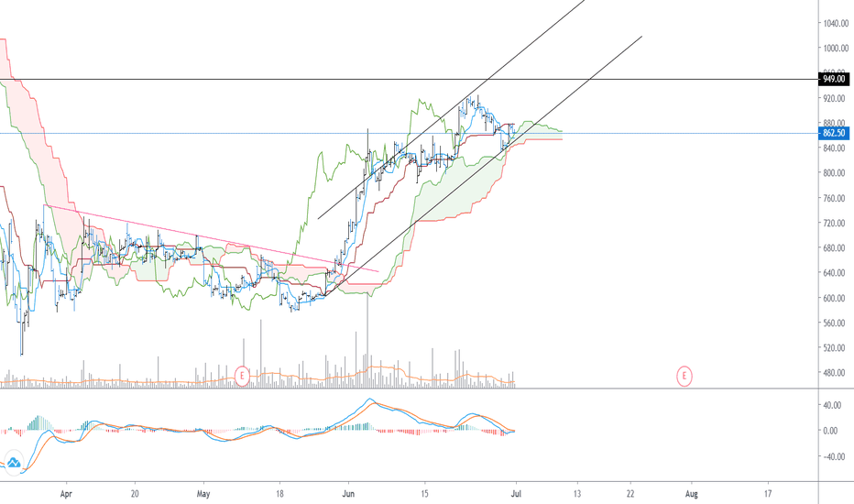Click the 720.00 price axis value
854x504 pixels.
836,223
